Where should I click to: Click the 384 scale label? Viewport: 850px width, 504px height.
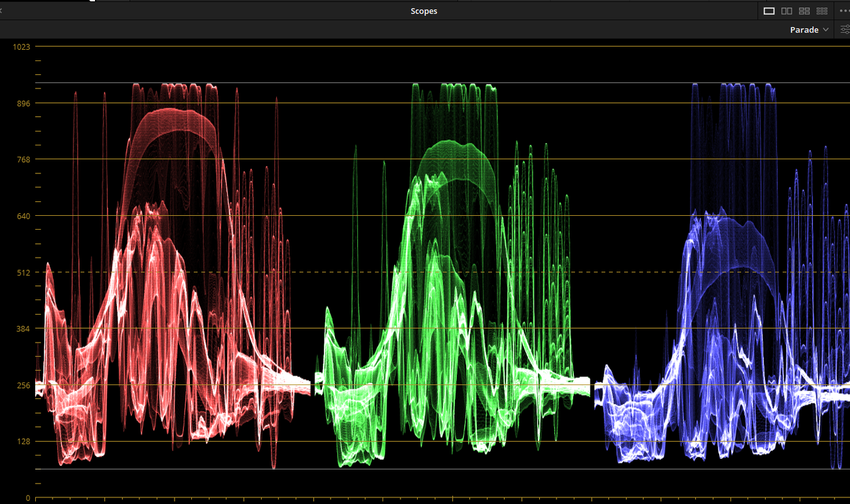coord(24,329)
